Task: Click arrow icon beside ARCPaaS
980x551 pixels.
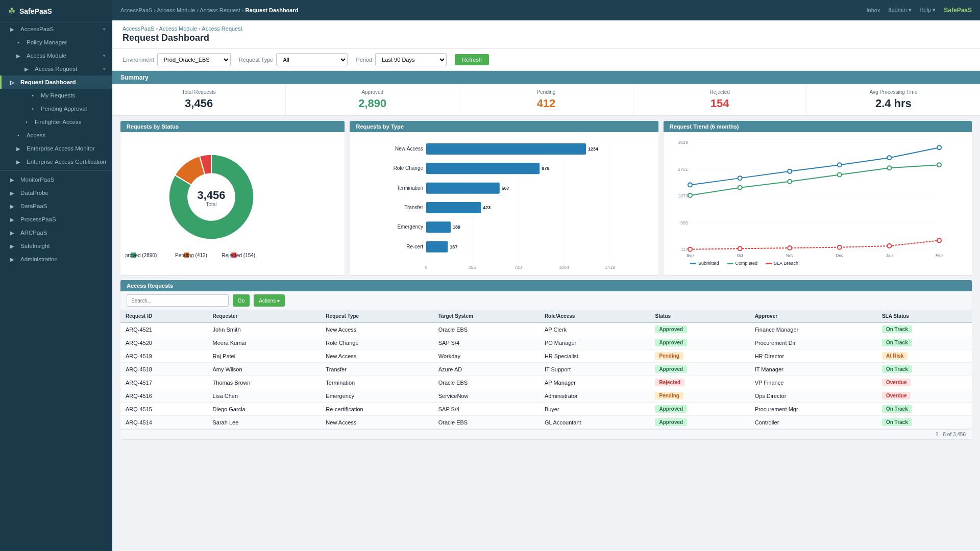Action: point(12,233)
